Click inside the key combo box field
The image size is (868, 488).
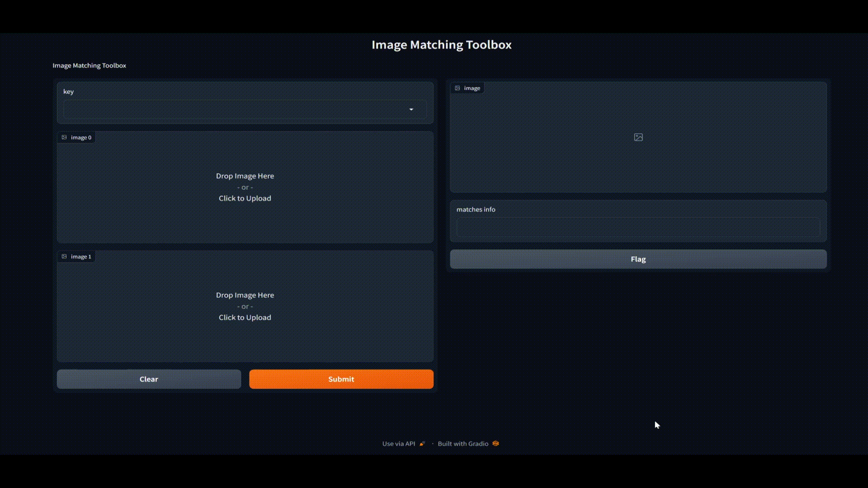(x=235, y=109)
